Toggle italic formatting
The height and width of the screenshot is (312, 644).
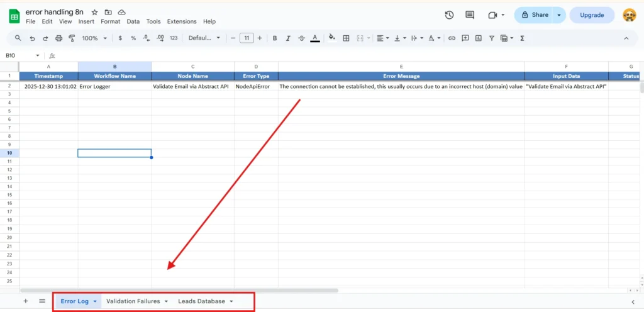[288, 38]
